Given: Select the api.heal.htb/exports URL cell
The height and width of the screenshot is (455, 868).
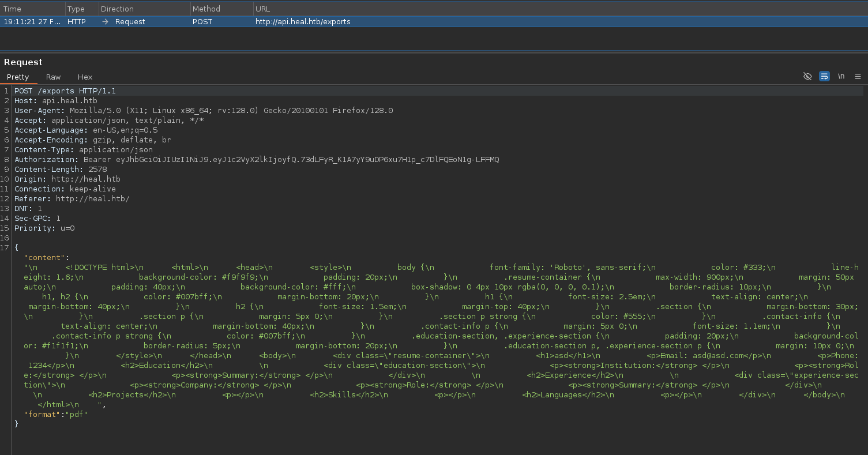Looking at the screenshot, I should pos(303,22).
